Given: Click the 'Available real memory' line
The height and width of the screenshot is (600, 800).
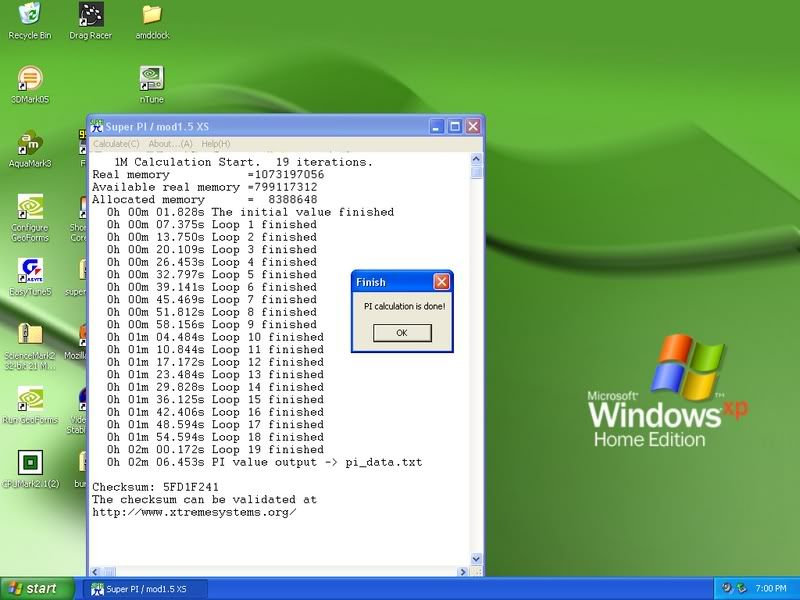Looking at the screenshot, I should click(205, 187).
